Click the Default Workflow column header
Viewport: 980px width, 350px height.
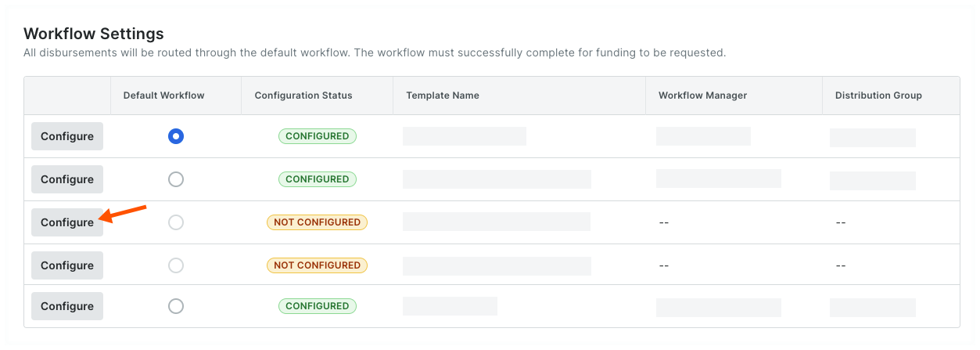pyautogui.click(x=163, y=96)
